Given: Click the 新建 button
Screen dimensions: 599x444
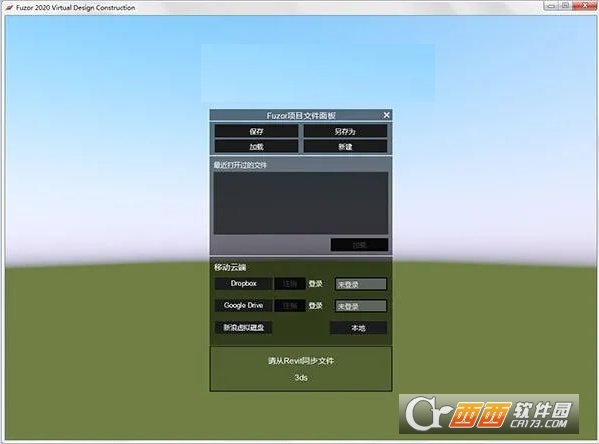Looking at the screenshot, I should click(x=345, y=146).
